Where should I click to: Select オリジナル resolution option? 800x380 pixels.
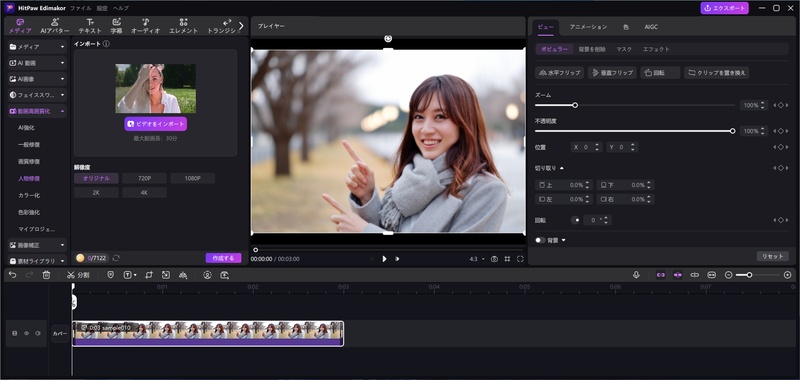coord(96,179)
